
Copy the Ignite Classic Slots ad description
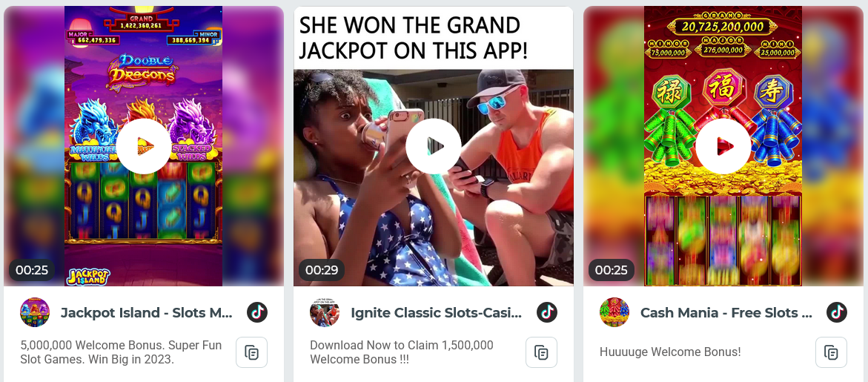[x=541, y=352]
